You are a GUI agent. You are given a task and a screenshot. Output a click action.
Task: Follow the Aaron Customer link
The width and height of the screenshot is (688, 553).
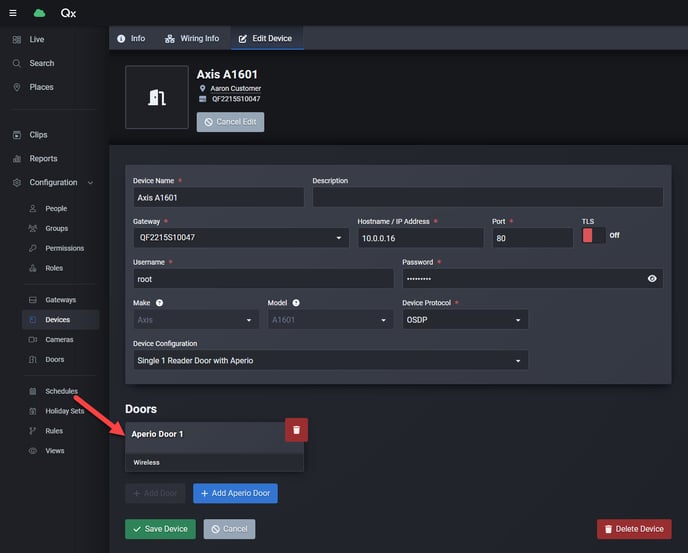pos(236,88)
